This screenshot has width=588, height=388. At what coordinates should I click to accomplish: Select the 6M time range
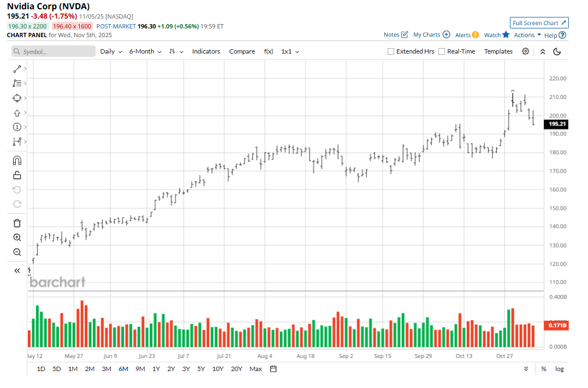[x=123, y=369]
